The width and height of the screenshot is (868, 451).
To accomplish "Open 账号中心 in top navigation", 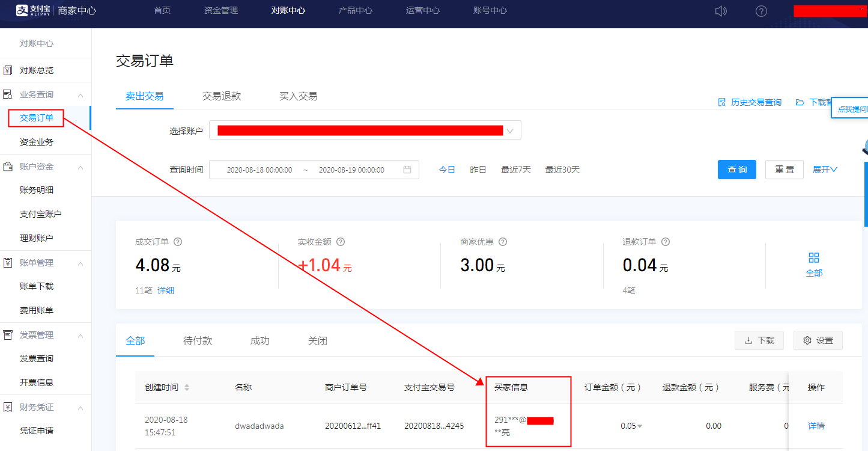I will 490,11.
